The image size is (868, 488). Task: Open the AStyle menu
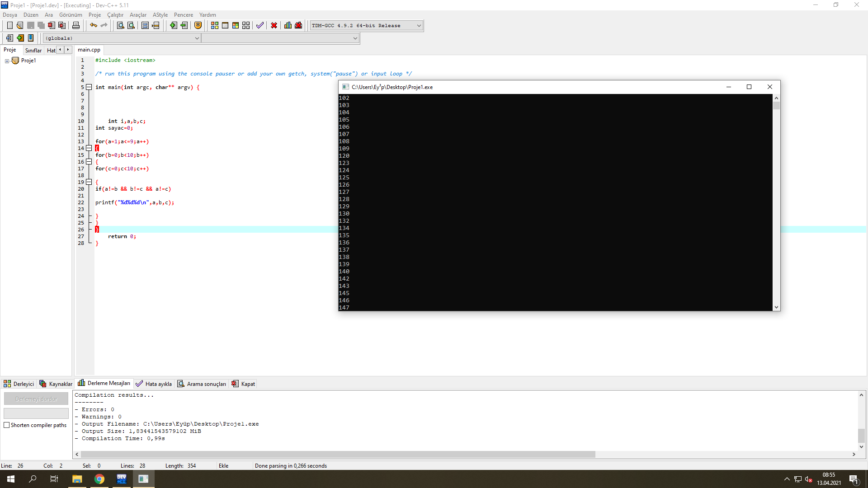coord(160,15)
